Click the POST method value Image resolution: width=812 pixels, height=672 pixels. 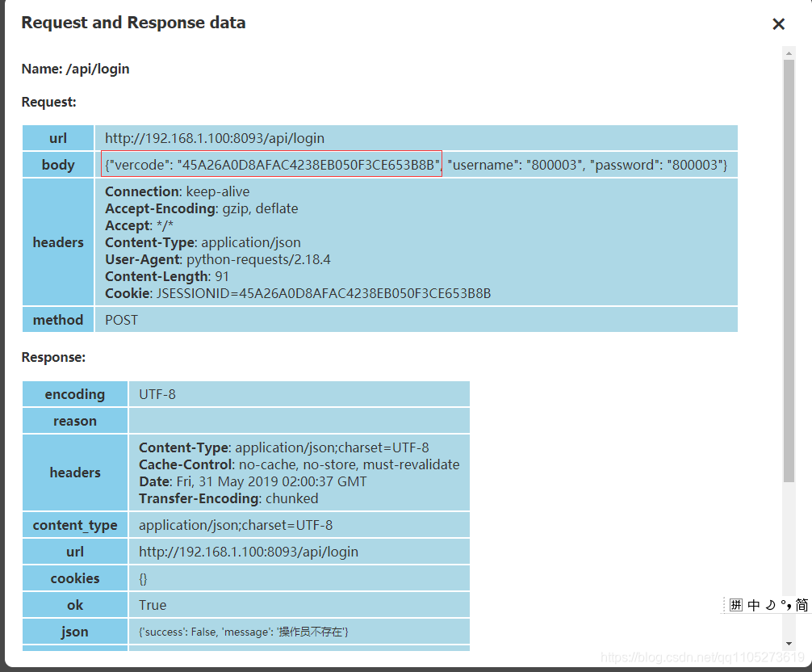(x=121, y=320)
